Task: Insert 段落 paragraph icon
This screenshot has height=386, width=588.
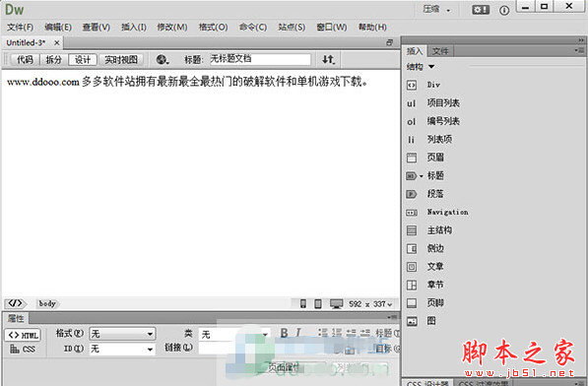Action: (412, 194)
